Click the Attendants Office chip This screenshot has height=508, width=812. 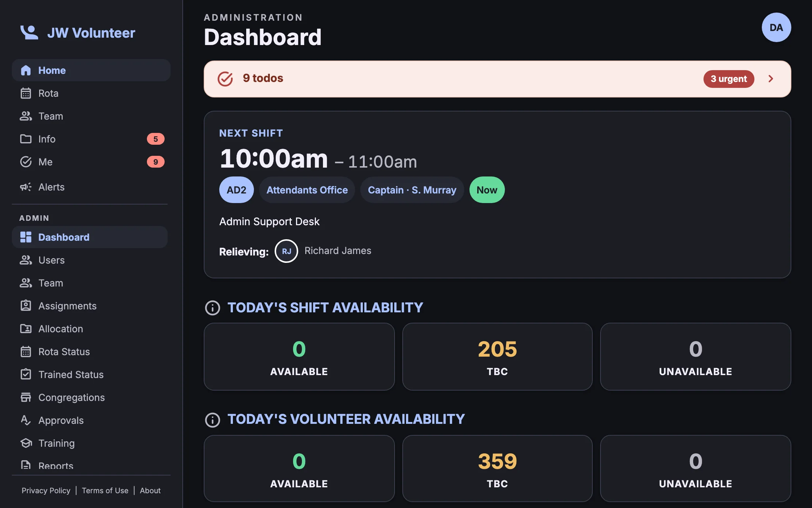tap(307, 190)
